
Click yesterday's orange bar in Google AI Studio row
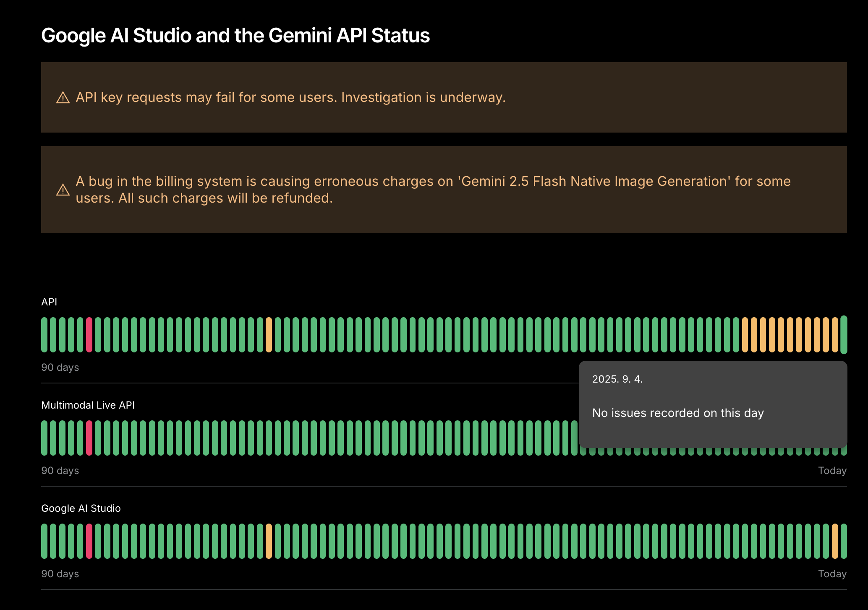pos(835,541)
